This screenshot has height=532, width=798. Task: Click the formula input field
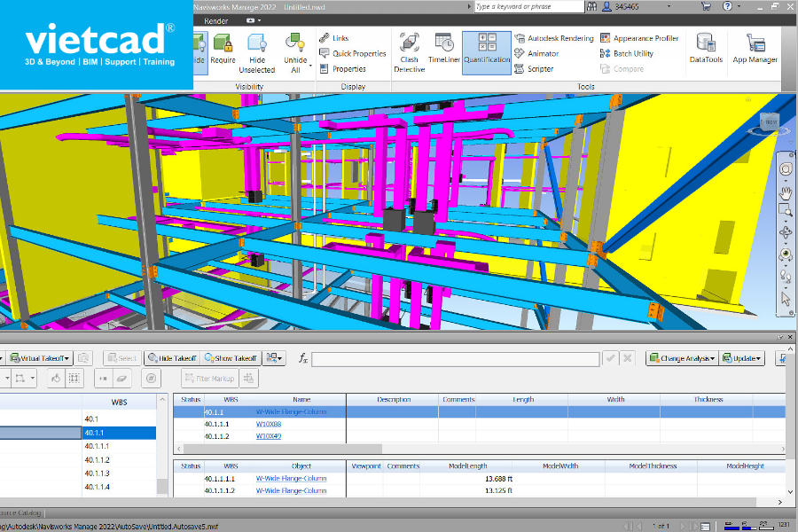456,359
